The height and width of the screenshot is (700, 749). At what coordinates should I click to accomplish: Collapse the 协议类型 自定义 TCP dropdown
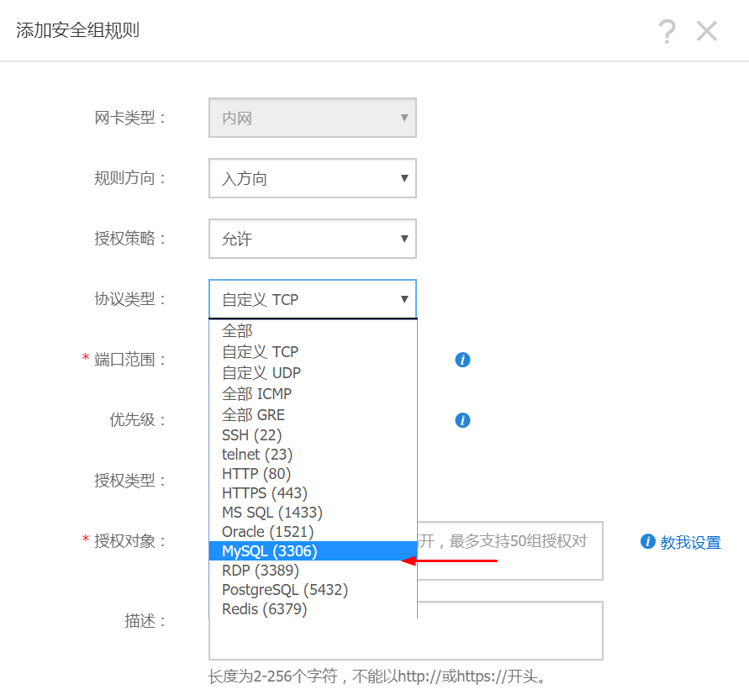[x=313, y=299]
